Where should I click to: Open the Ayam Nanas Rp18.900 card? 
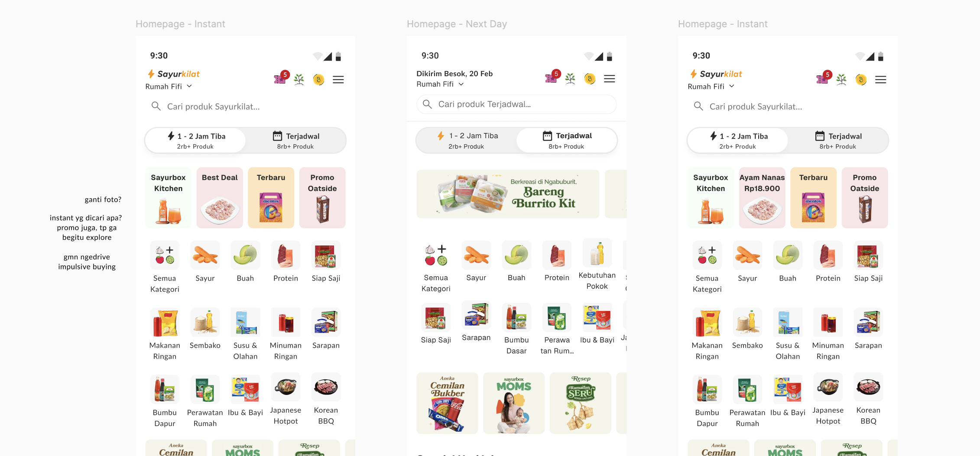(762, 198)
